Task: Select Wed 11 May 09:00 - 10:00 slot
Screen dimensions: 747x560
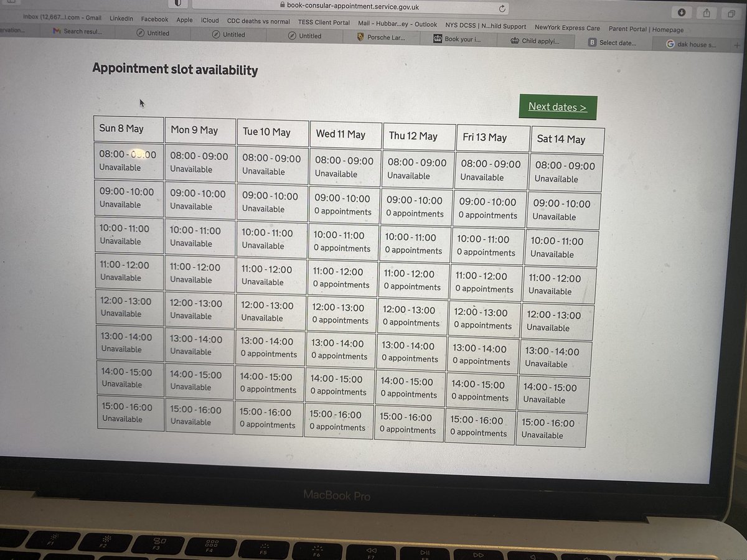Action: [344, 205]
